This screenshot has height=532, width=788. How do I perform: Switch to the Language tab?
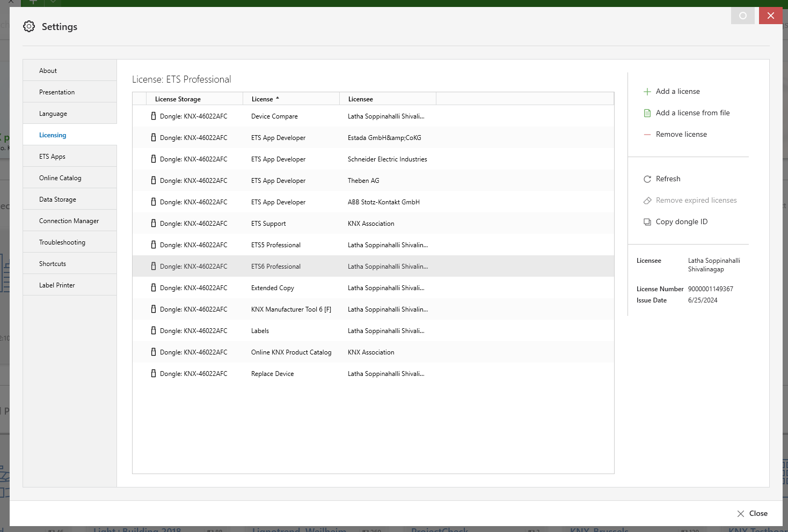[70, 113]
